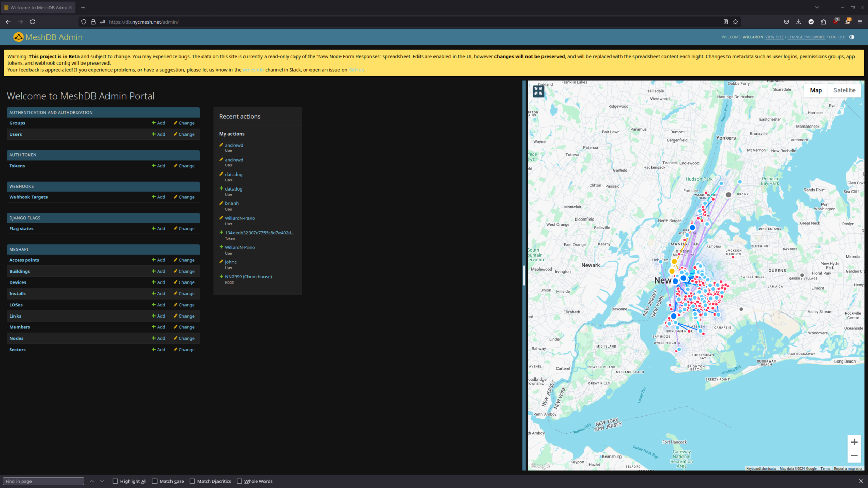Zoom out on the map
Image resolution: width=868 pixels, height=488 pixels.
point(854,456)
